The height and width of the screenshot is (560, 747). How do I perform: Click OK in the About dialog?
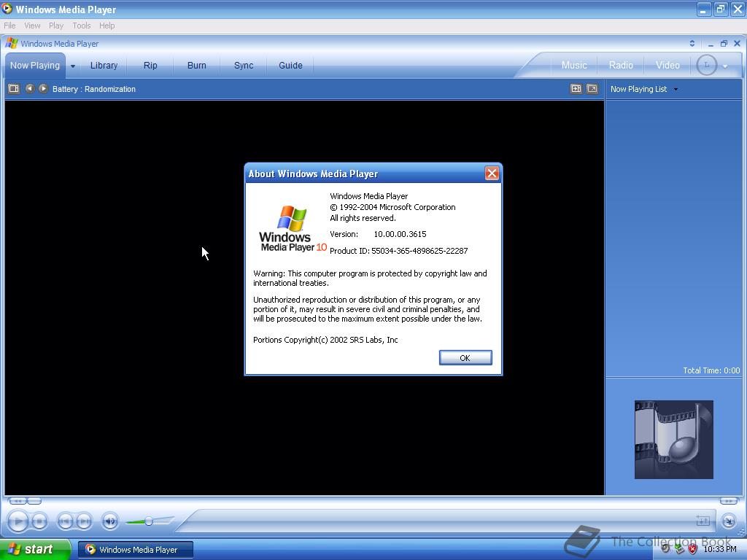[465, 358]
